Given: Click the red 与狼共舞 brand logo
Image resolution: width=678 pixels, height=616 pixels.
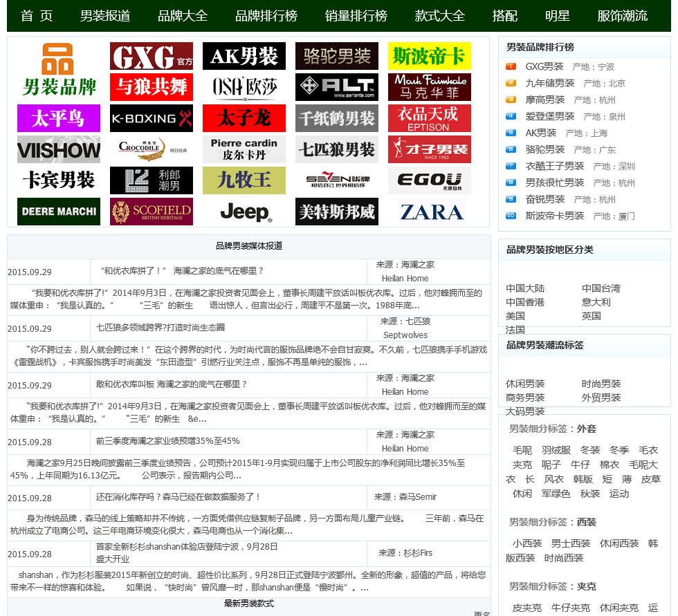Looking at the screenshot, I should point(152,87).
